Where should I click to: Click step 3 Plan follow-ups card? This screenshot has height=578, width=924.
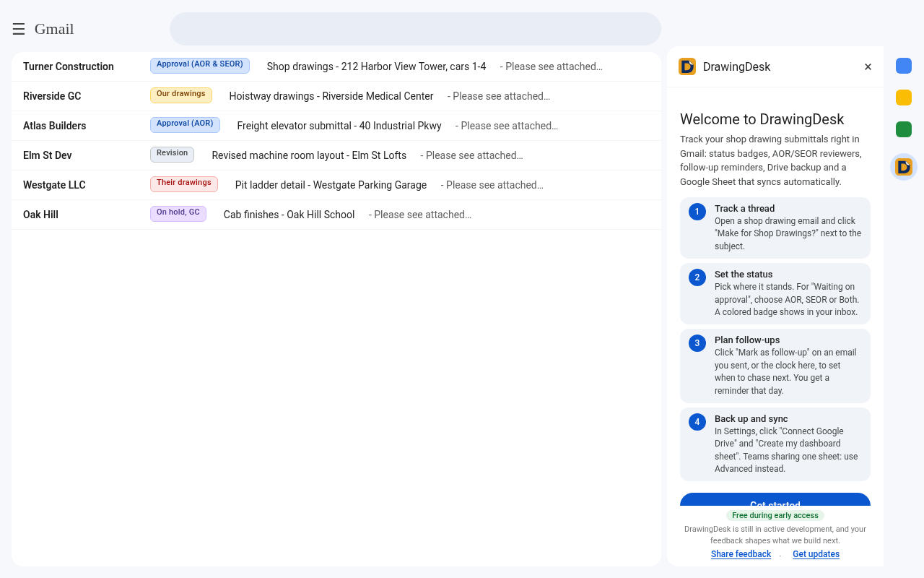point(775,366)
